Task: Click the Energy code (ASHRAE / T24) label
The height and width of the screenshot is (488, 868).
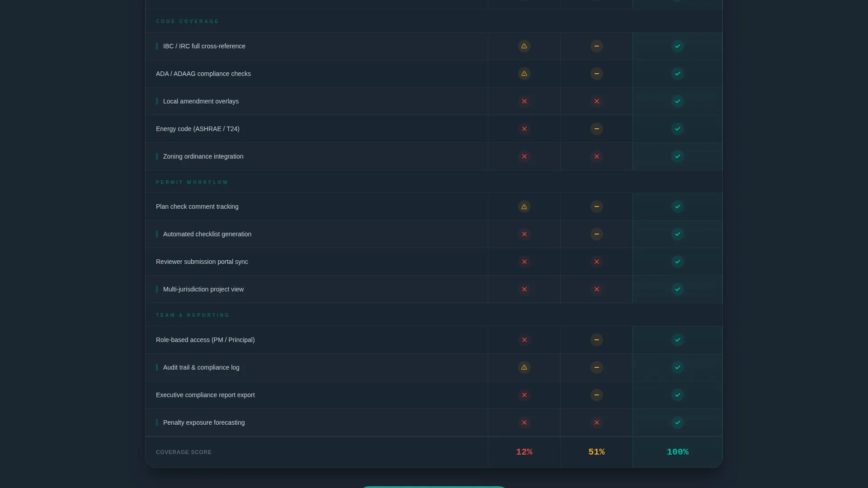Action: [x=198, y=129]
